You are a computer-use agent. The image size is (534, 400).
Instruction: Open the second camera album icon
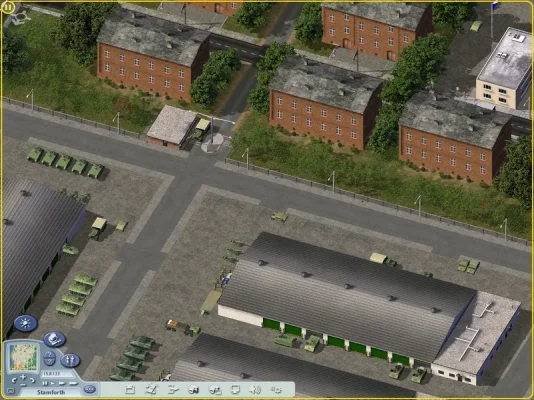[x=215, y=389]
